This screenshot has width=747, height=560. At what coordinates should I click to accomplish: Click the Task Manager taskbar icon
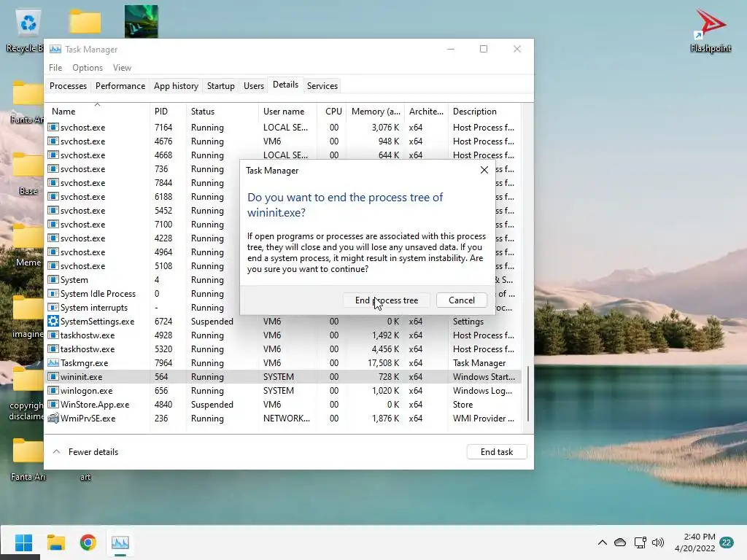[x=120, y=542]
